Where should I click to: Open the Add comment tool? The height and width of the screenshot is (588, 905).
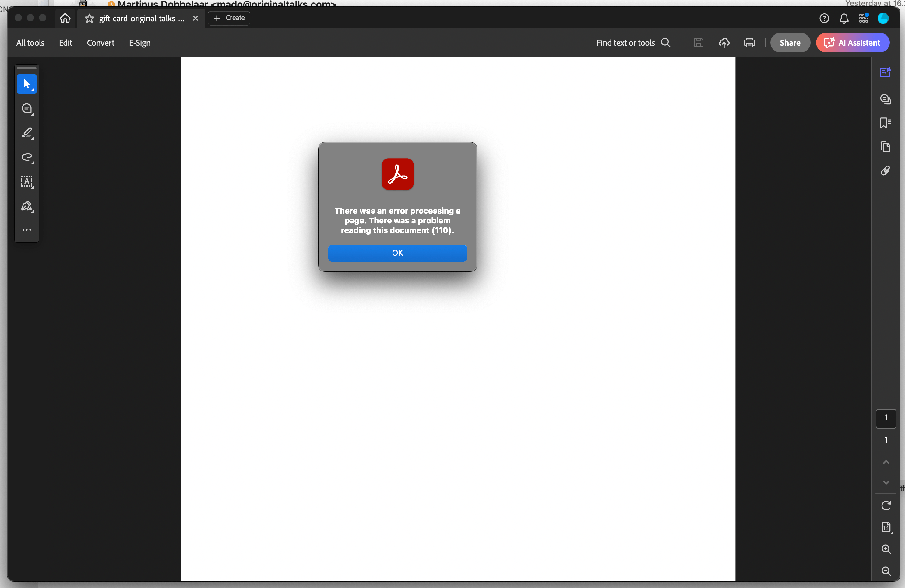click(26, 109)
